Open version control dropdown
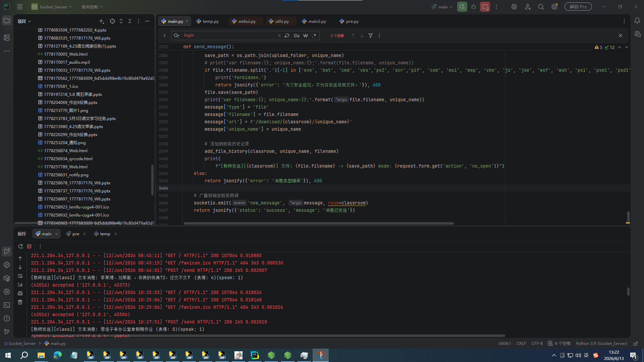The width and height of the screenshot is (644, 362). pos(92,7)
